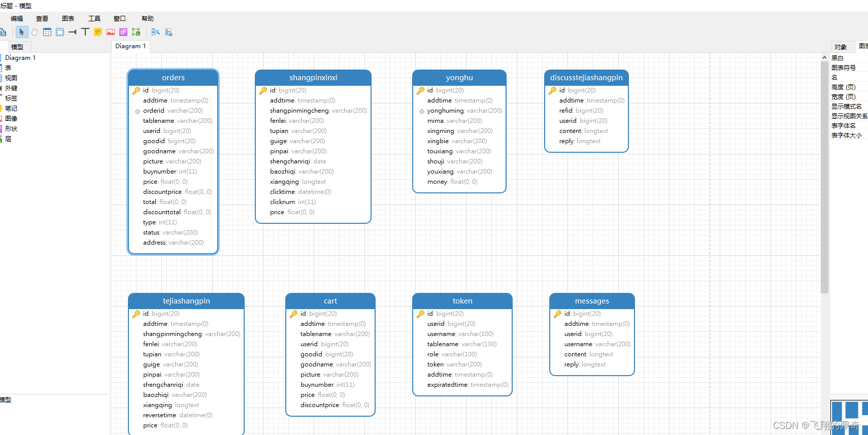Click the 高度 (页) property row
Image resolution: width=868 pixels, height=435 pixels.
849,87
